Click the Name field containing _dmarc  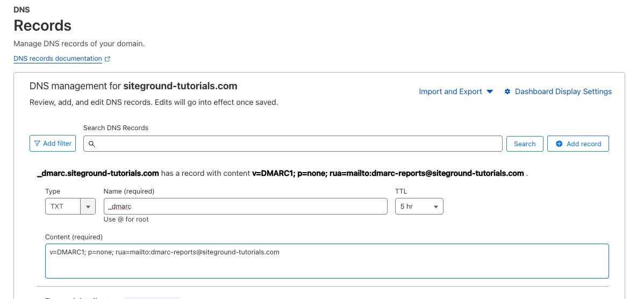(246, 206)
